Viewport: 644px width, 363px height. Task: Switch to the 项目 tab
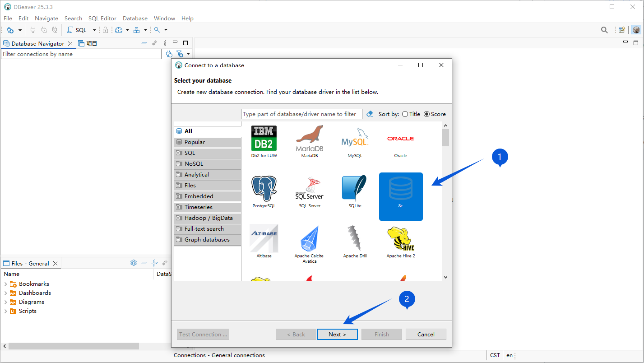coord(88,43)
